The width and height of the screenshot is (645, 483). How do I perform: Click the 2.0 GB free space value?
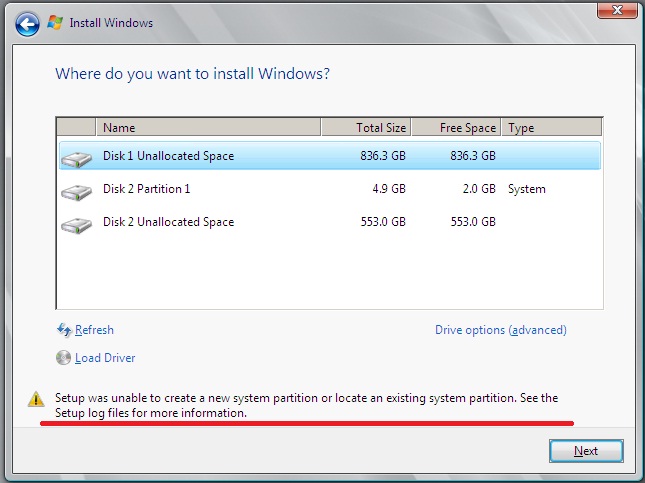[x=479, y=189]
